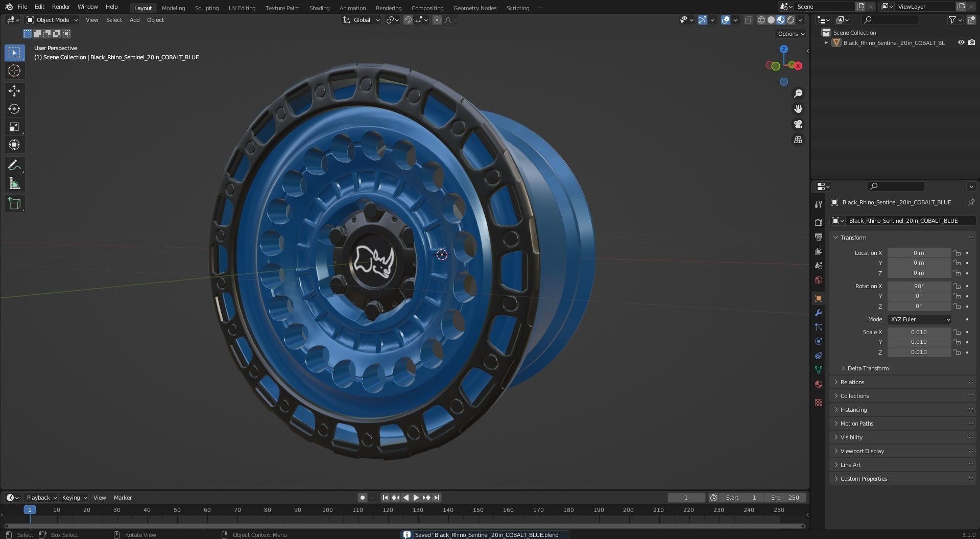Toggle X-Ray display mode
This screenshot has height=539, width=980.
[x=749, y=20]
